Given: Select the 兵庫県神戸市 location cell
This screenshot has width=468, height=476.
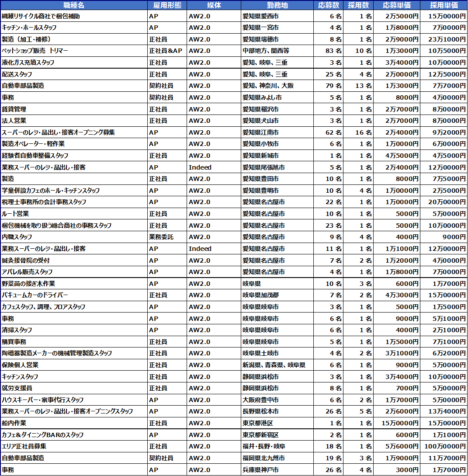Looking at the screenshot, I should 260,470.
